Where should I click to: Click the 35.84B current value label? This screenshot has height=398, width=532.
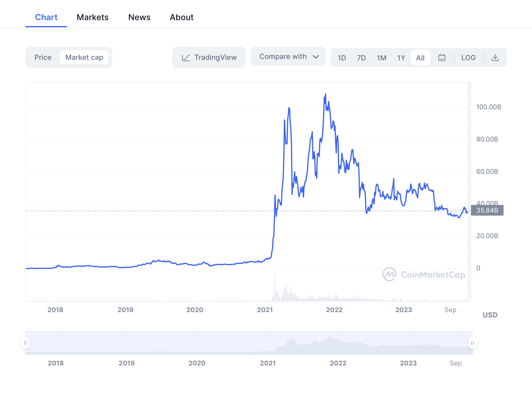(487, 211)
